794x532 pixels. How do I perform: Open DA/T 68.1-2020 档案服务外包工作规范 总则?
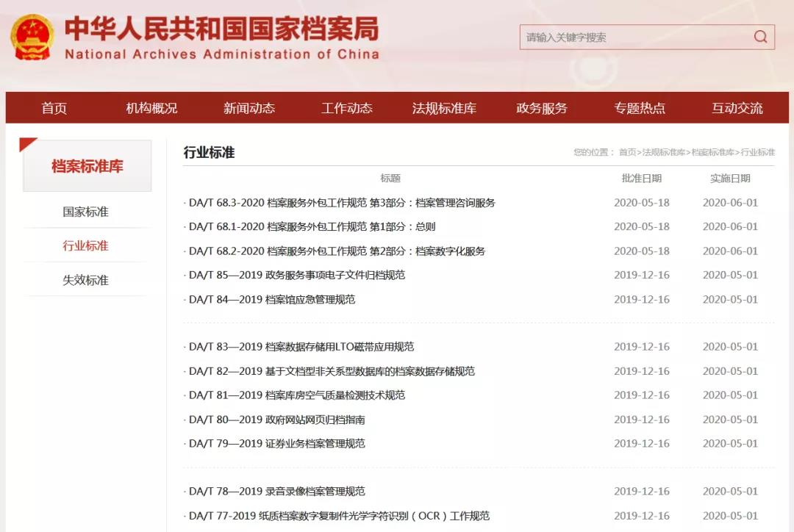click(x=310, y=226)
